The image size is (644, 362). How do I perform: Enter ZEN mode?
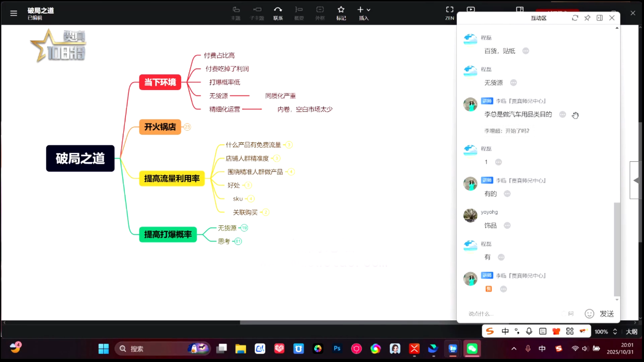tap(449, 13)
